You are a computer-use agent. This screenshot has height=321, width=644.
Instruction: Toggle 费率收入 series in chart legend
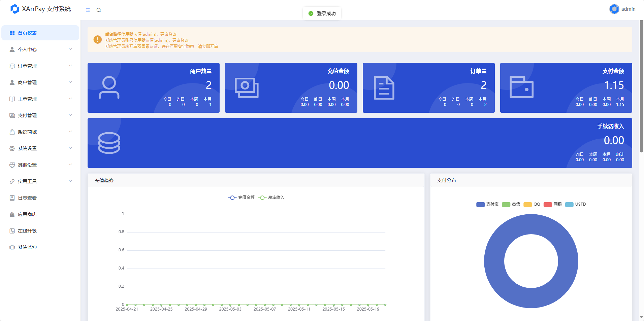tap(271, 198)
